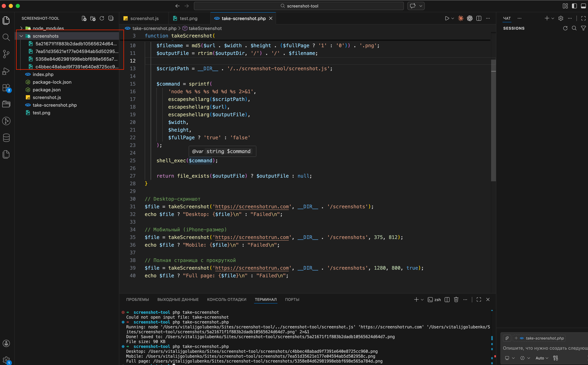The height and width of the screenshot is (365, 588).
Task: Toggle the primary sidebar layout button
Action: click(574, 6)
